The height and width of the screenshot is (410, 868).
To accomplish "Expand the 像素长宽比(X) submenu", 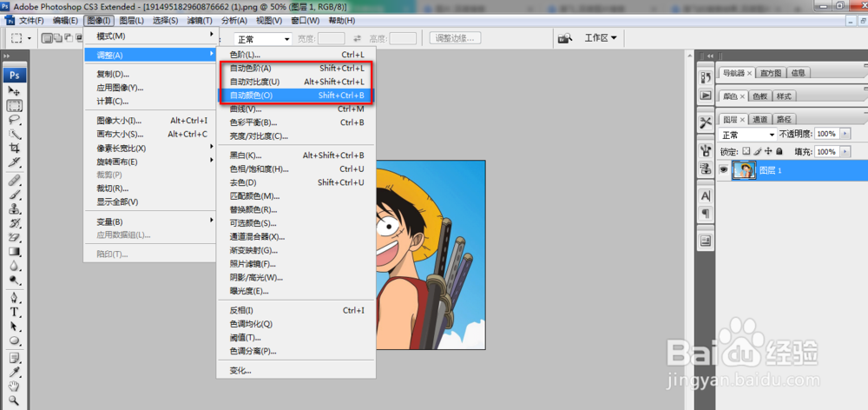I will pos(149,148).
